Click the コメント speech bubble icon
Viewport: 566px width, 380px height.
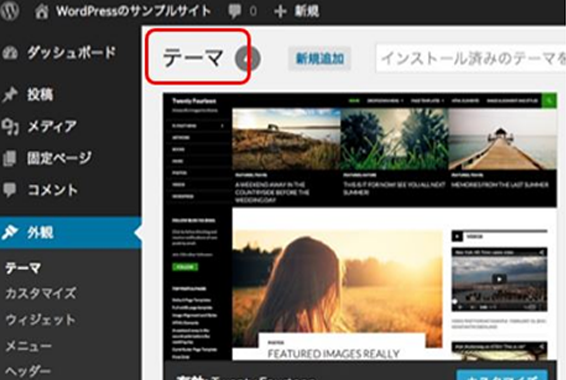coord(10,190)
